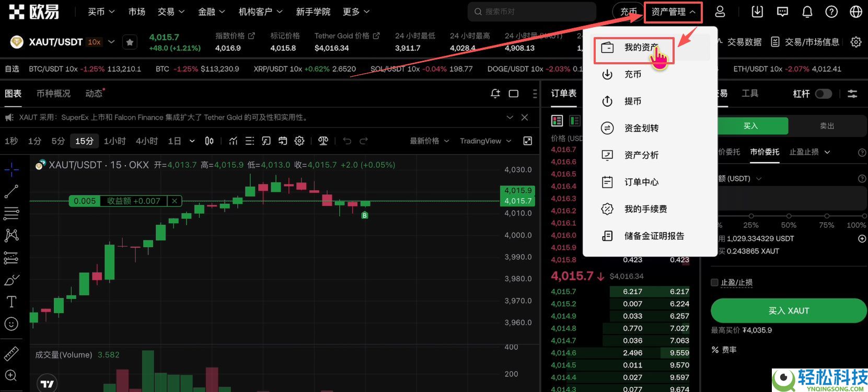Expand the 买币 menu
The height and width of the screenshot is (392, 868).
(101, 11)
